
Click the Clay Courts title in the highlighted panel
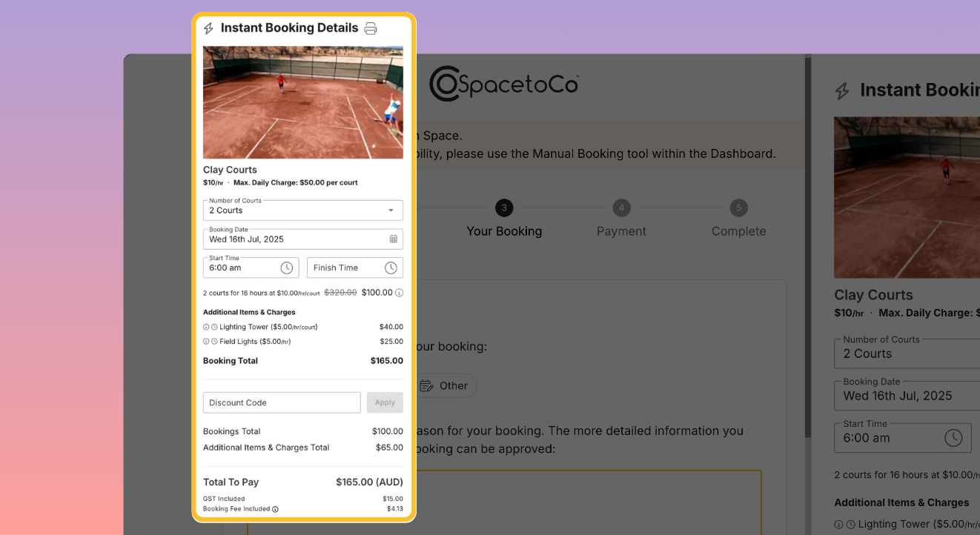tap(230, 170)
